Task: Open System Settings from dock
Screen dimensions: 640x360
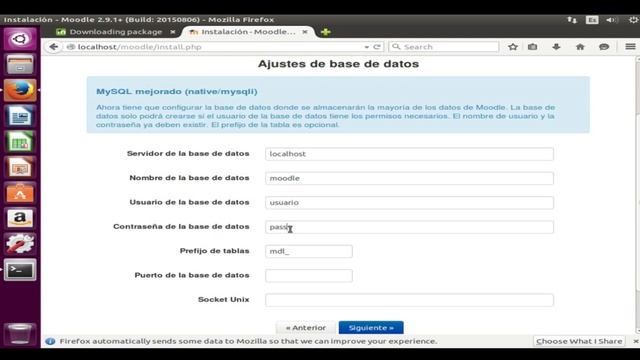Action: (x=20, y=244)
